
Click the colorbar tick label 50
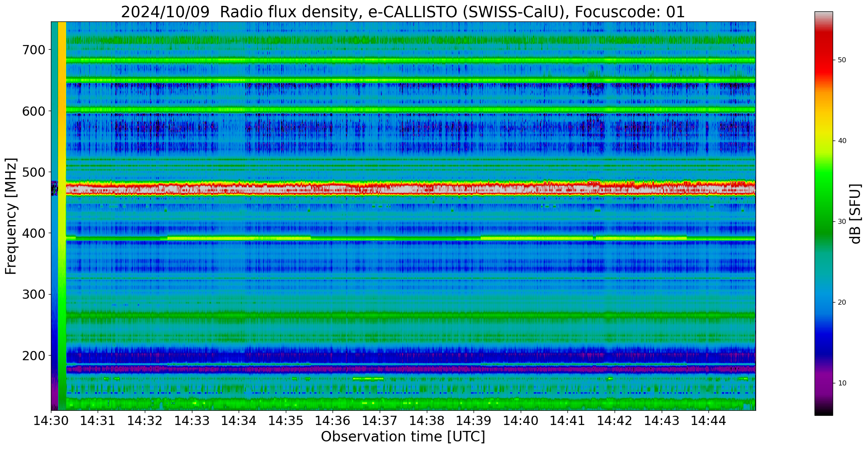coord(842,60)
